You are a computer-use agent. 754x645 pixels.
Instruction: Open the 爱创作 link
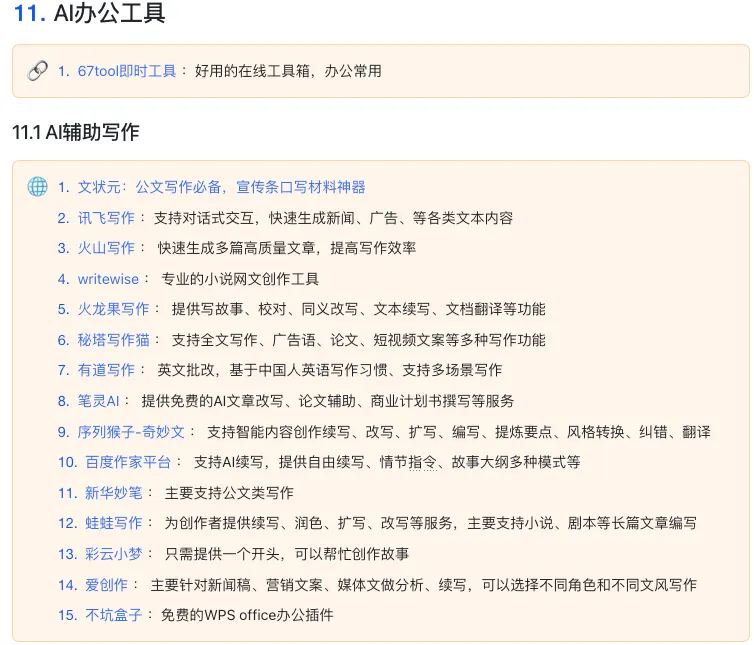point(106,585)
